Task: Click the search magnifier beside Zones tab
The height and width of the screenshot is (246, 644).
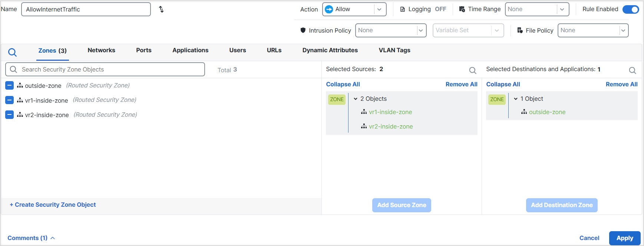Action: pyautogui.click(x=12, y=52)
